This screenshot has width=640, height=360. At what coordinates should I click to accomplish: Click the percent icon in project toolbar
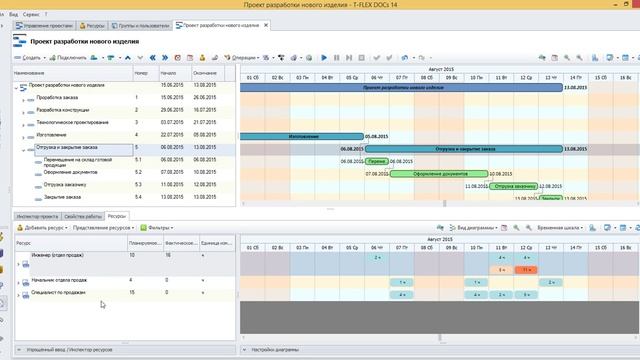(266, 58)
